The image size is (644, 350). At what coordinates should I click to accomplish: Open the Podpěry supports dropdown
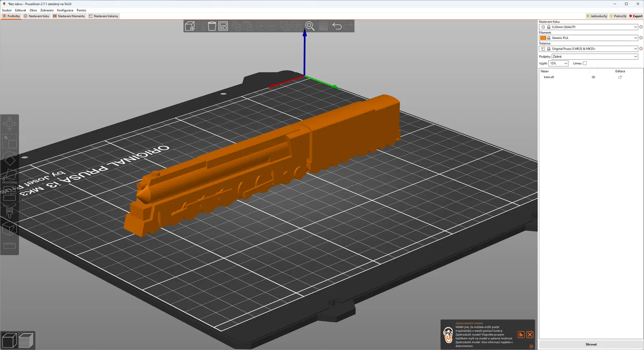[595, 56]
